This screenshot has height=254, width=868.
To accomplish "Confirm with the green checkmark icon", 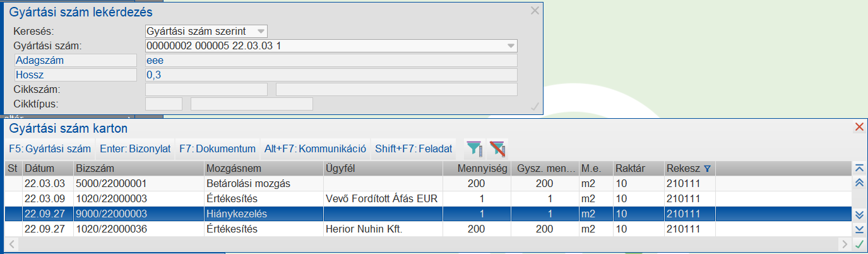I will (x=859, y=244).
